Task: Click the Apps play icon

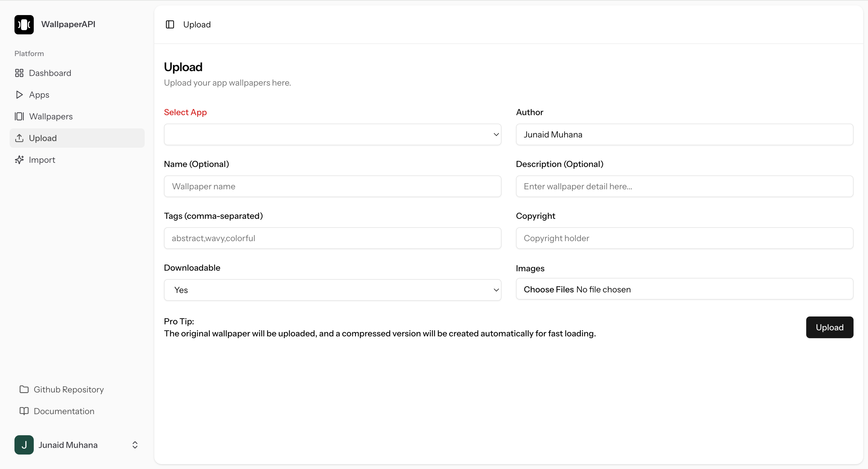Action: pos(19,95)
